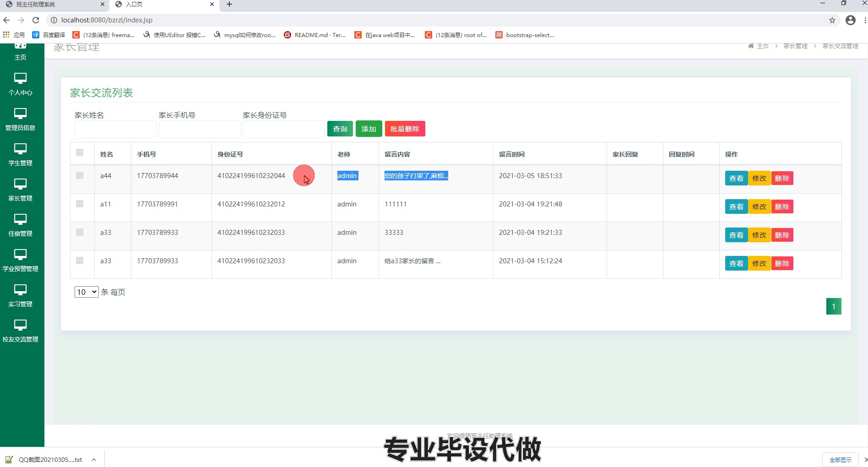Select page 1 in pagination
Screen dimensions: 868x467
[834, 306]
